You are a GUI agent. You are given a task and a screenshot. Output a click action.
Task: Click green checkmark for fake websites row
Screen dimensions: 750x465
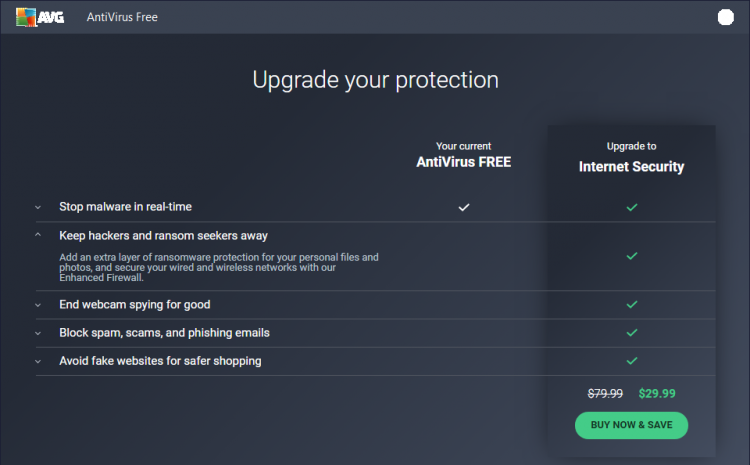click(631, 360)
